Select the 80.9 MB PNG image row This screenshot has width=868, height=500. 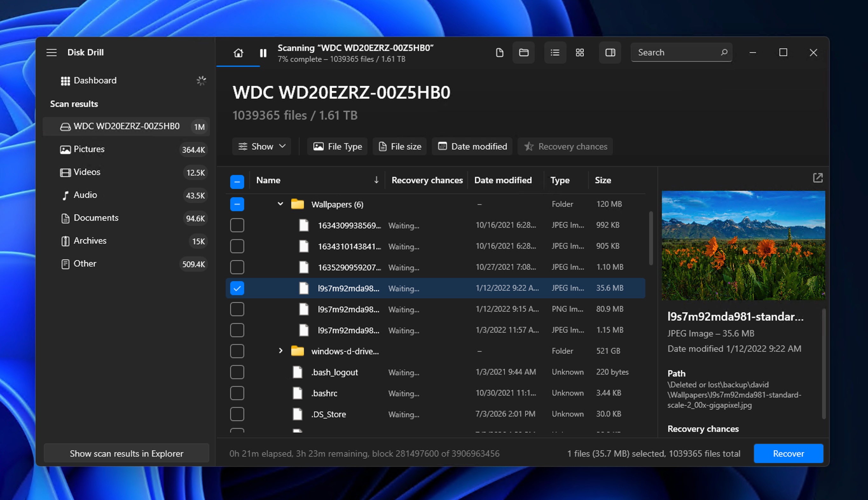(435, 309)
